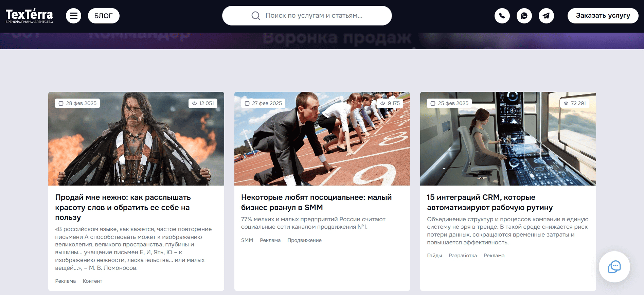Click the phone call icon
Image resolution: width=644 pixels, height=295 pixels.
coord(502,16)
